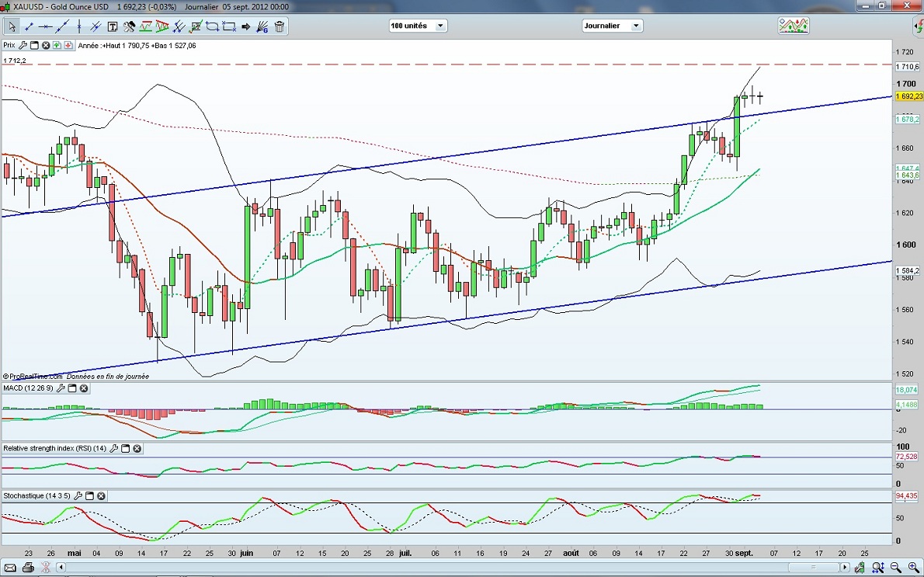Toggle the Prix panel window size

pos(34,46)
